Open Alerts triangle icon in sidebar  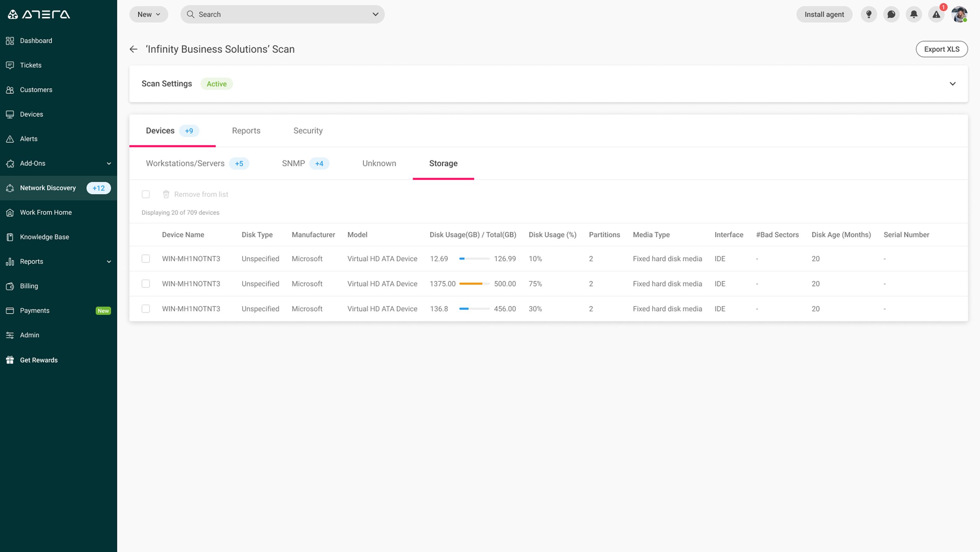(x=10, y=139)
